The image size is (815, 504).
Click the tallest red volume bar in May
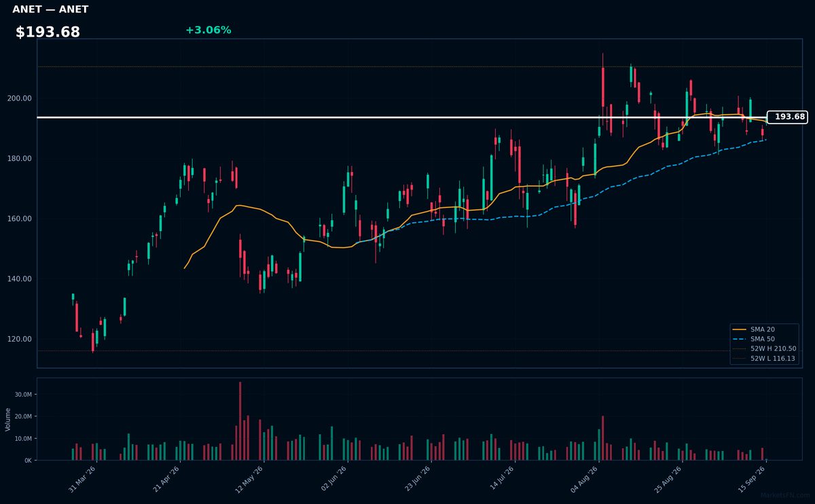click(x=240, y=421)
